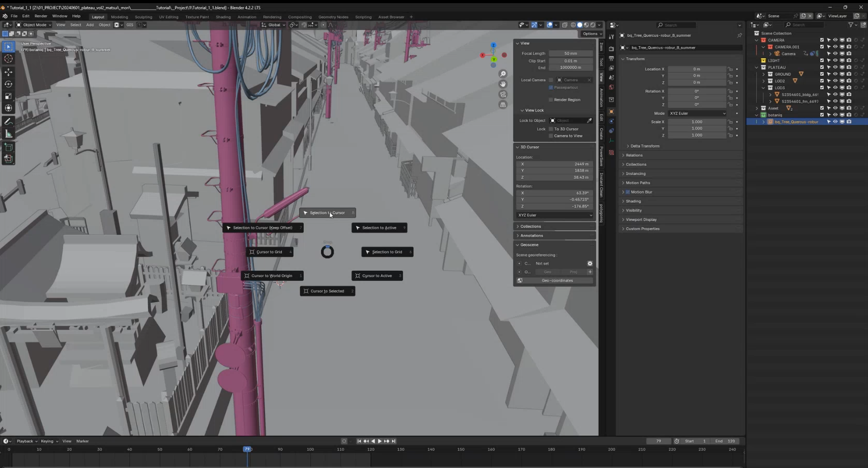Select the Measure tool

click(x=8, y=134)
